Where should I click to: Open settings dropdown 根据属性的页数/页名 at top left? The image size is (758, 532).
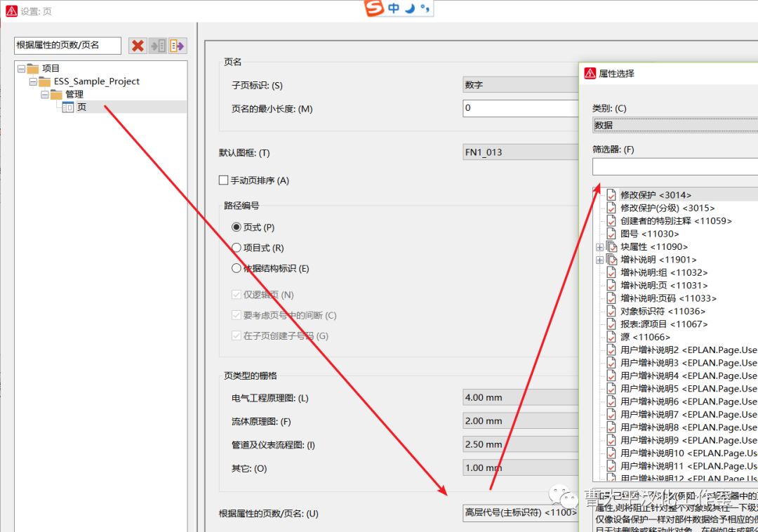pyautogui.click(x=67, y=46)
